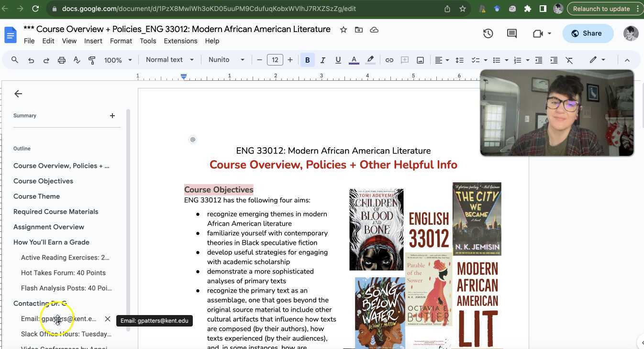This screenshot has height=349, width=644.
Task: Click the insert link icon
Action: 389,60
